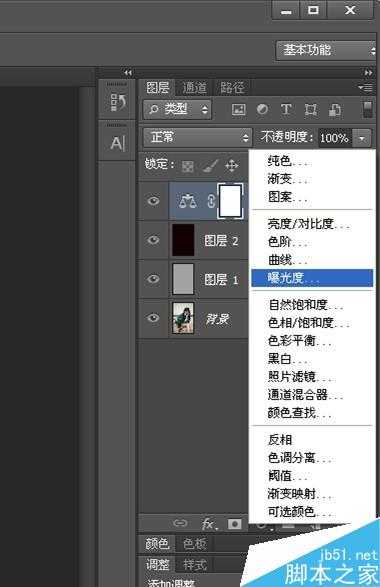Open the layer style fx button
380x587 pixels.
209,524
